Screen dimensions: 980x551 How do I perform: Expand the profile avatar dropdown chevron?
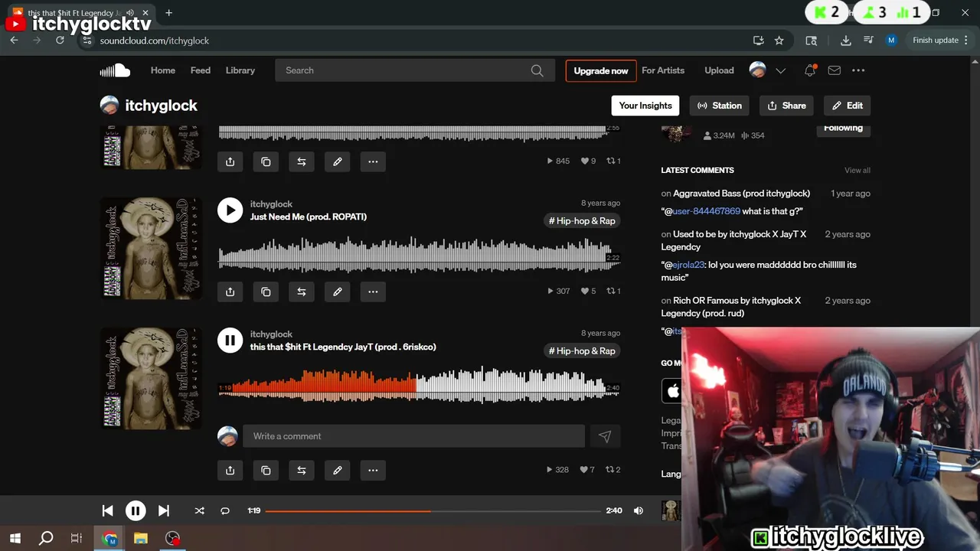click(781, 70)
